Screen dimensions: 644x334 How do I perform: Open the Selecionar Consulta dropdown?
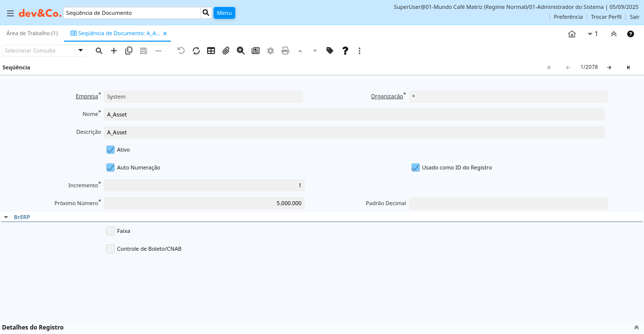[x=81, y=51]
